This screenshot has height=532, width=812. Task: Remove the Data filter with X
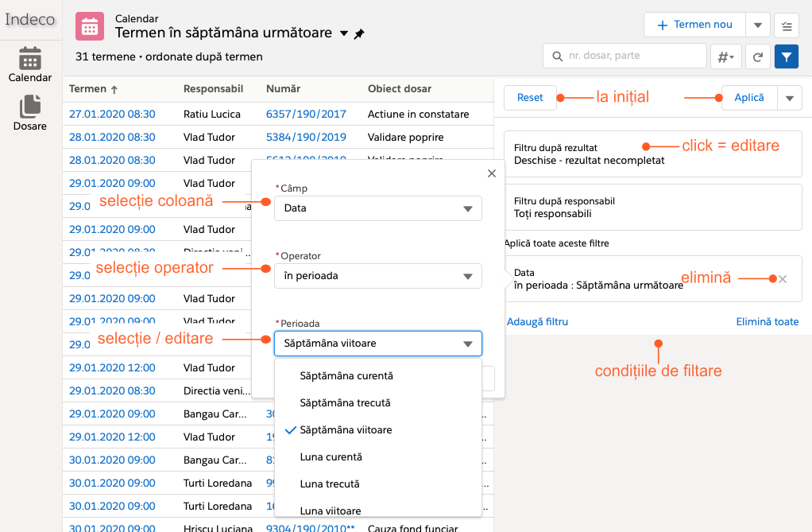click(783, 279)
